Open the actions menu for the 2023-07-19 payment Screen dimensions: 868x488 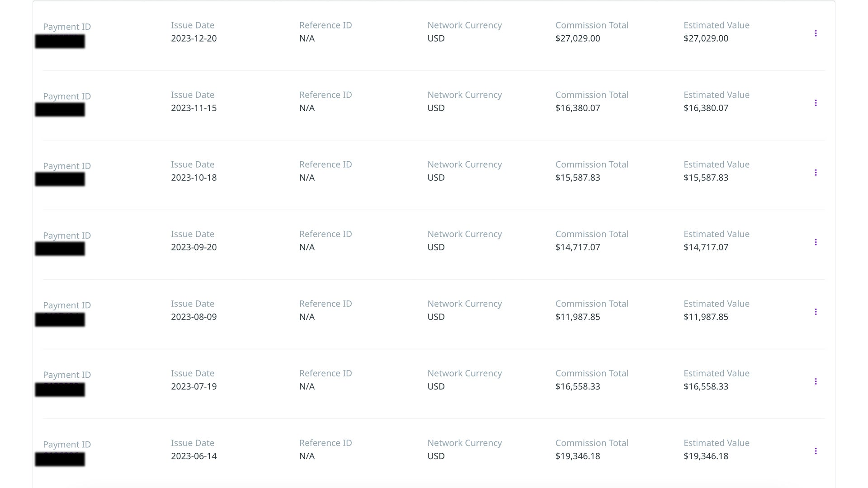click(x=816, y=381)
